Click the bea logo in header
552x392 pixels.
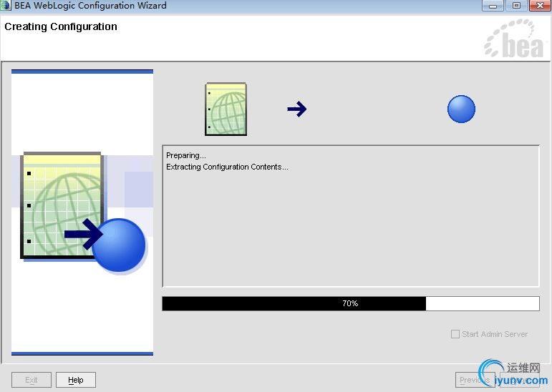(x=514, y=39)
